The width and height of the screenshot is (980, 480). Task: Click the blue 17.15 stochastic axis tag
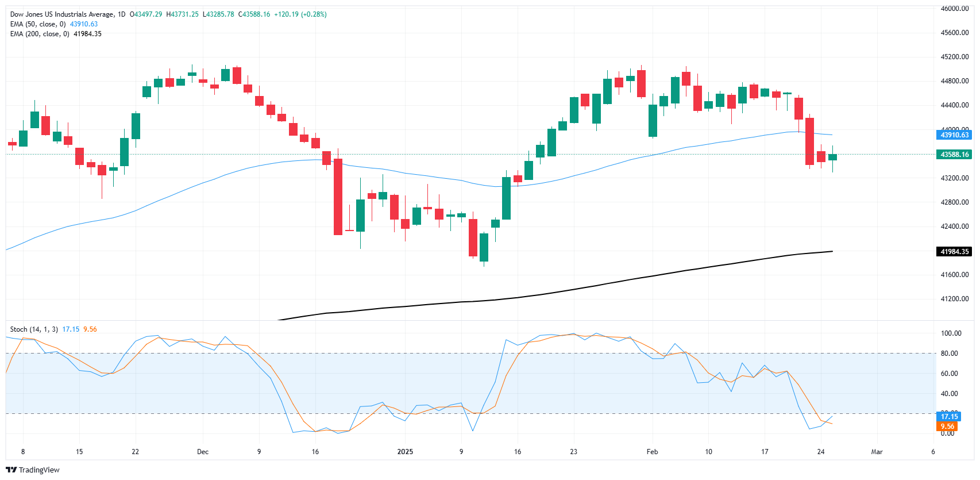pos(949,417)
